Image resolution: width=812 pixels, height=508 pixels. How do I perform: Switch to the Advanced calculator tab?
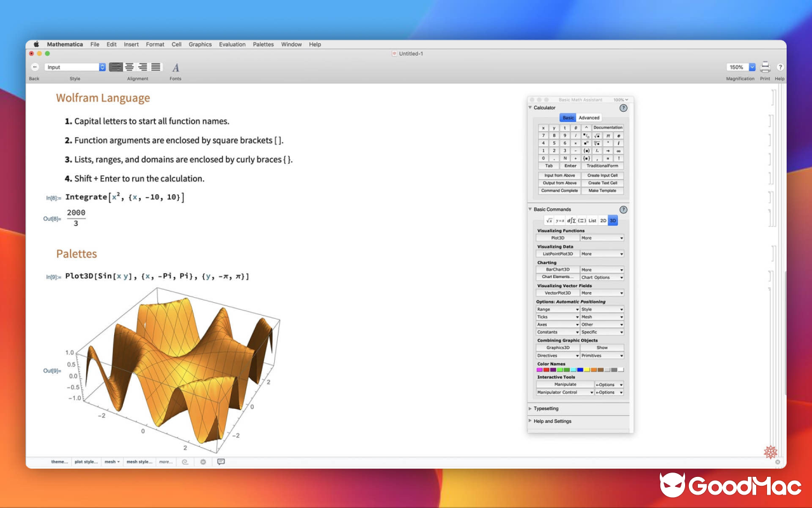(x=589, y=117)
